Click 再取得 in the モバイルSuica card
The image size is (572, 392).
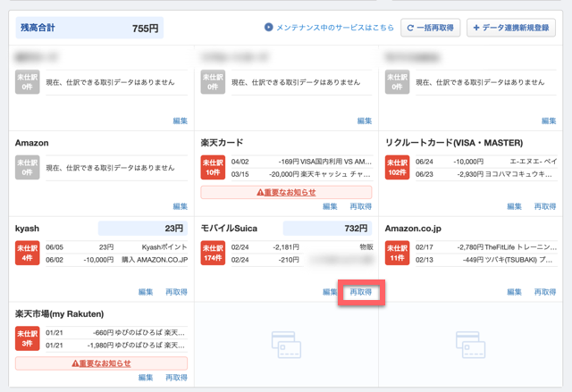tap(361, 292)
